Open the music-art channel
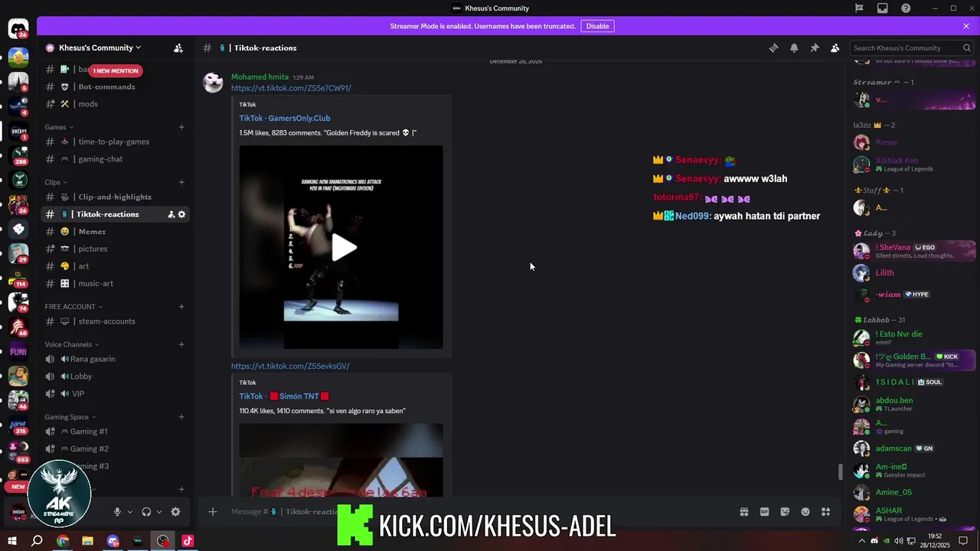The width and height of the screenshot is (980, 551). (115, 283)
